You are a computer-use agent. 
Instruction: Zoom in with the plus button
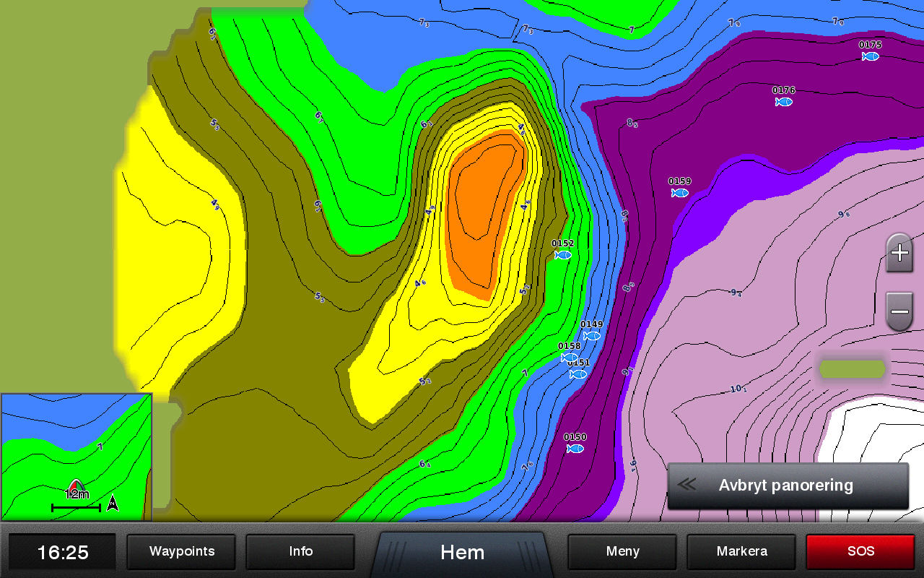pyautogui.click(x=899, y=253)
